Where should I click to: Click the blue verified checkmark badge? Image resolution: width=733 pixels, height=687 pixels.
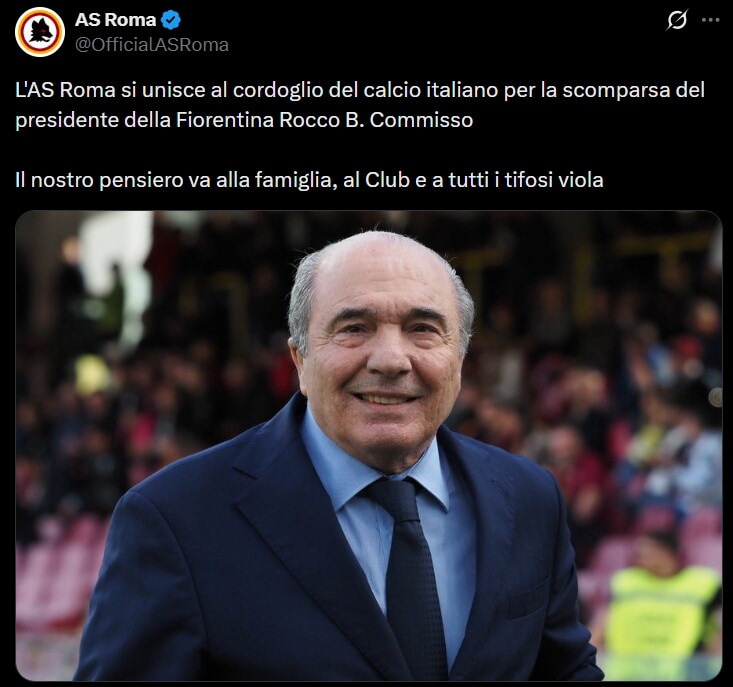coord(171,20)
